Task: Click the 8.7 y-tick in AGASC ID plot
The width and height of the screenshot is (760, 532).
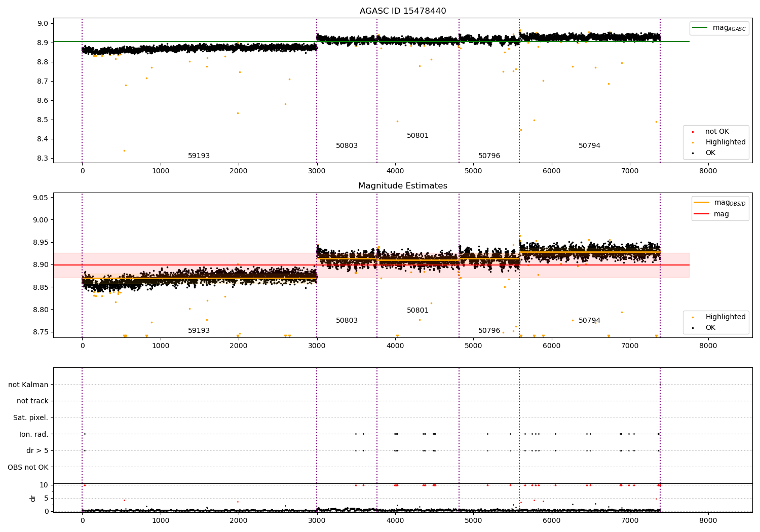Action: coord(43,81)
